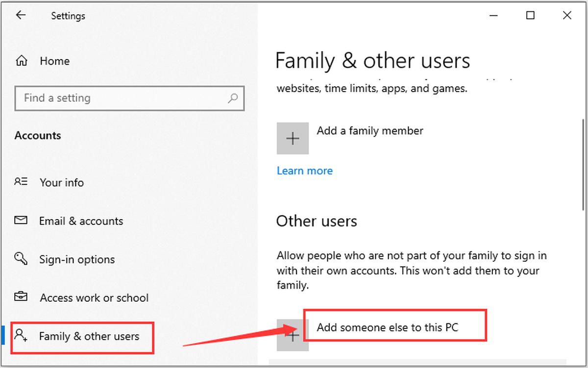Select the Your info person icon
This screenshot has height=368, width=588.
pyautogui.click(x=21, y=182)
